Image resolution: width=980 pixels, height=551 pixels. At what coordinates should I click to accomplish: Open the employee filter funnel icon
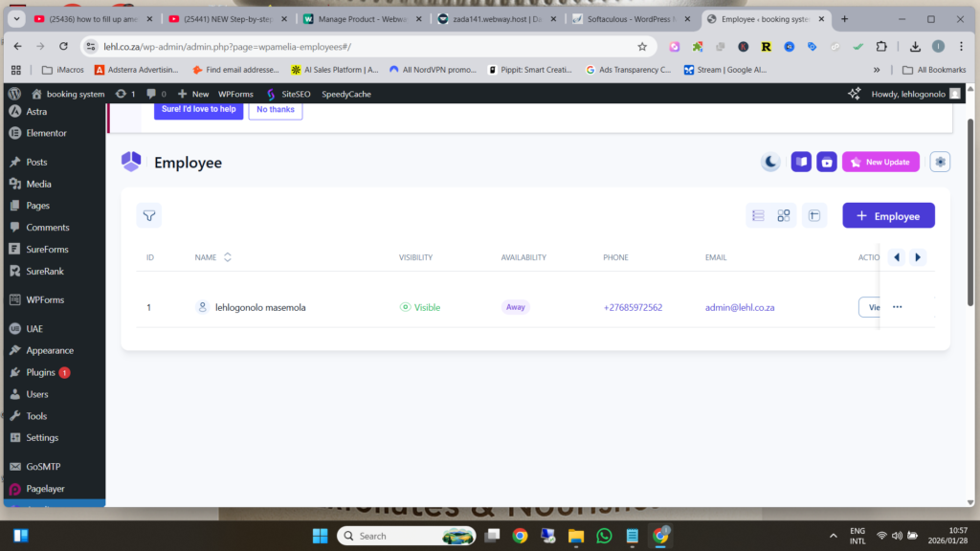149,216
